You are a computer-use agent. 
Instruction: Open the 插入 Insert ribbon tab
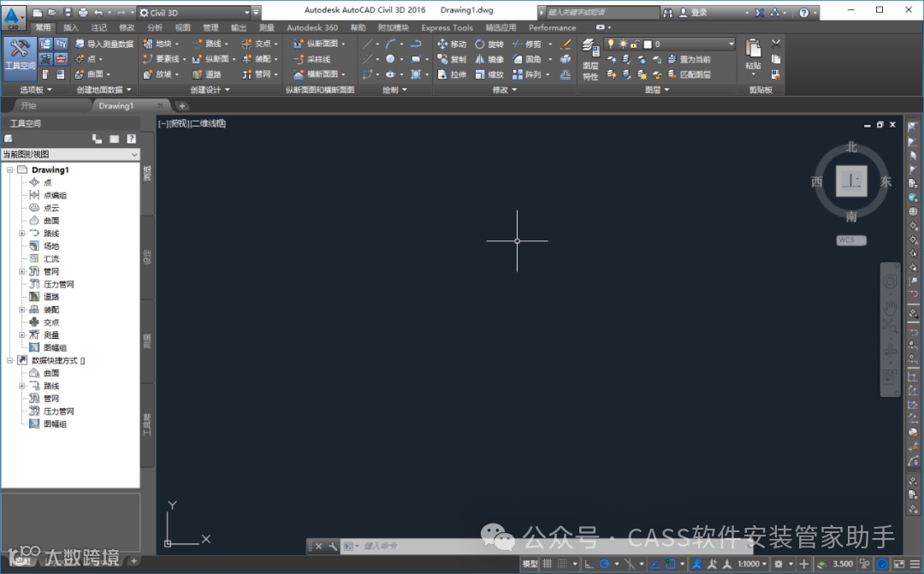click(71, 27)
